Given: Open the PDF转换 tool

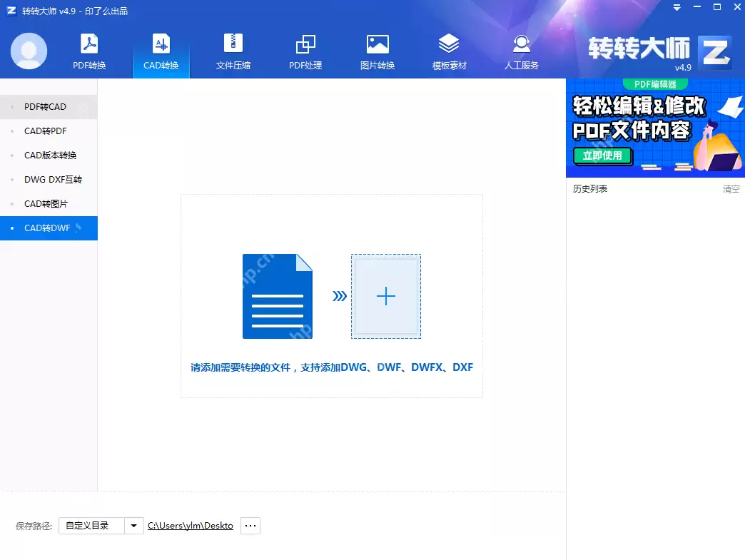Looking at the screenshot, I should coord(88,50).
